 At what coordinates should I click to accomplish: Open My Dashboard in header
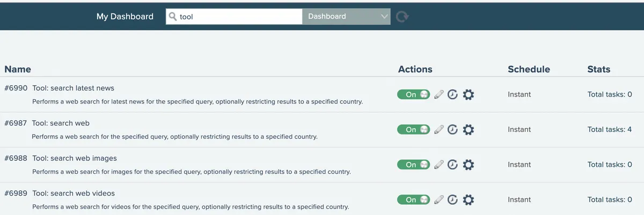[125, 17]
